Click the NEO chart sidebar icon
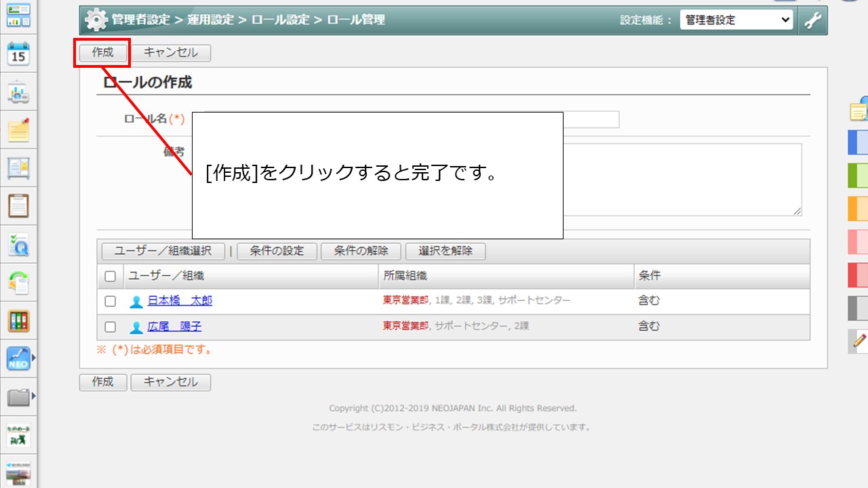This screenshot has height=488, width=868. click(x=18, y=359)
